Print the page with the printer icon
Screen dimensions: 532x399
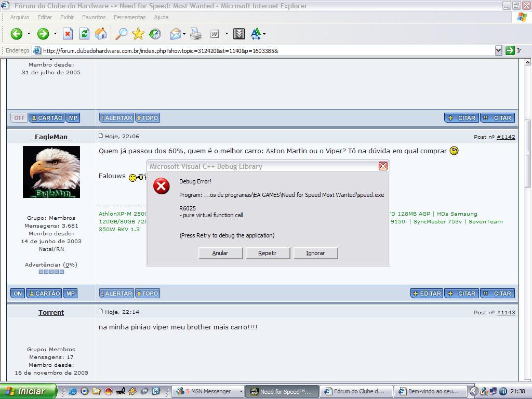(196, 34)
